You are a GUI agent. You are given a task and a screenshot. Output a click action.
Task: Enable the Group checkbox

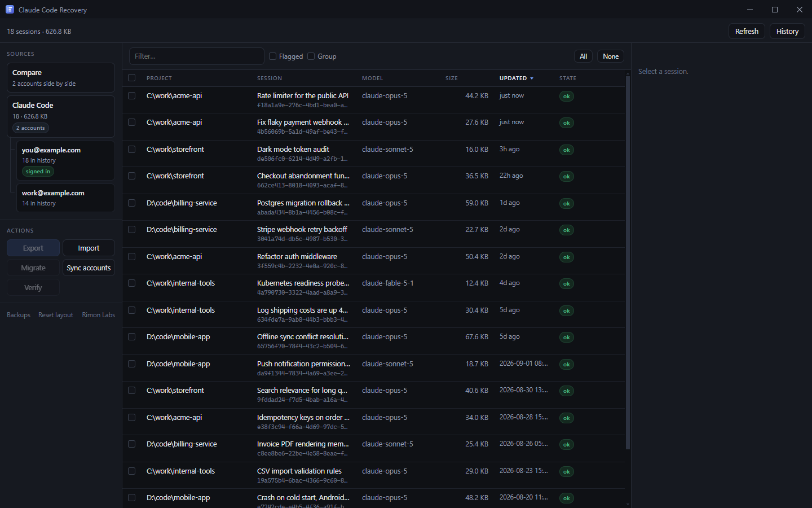pyautogui.click(x=311, y=56)
